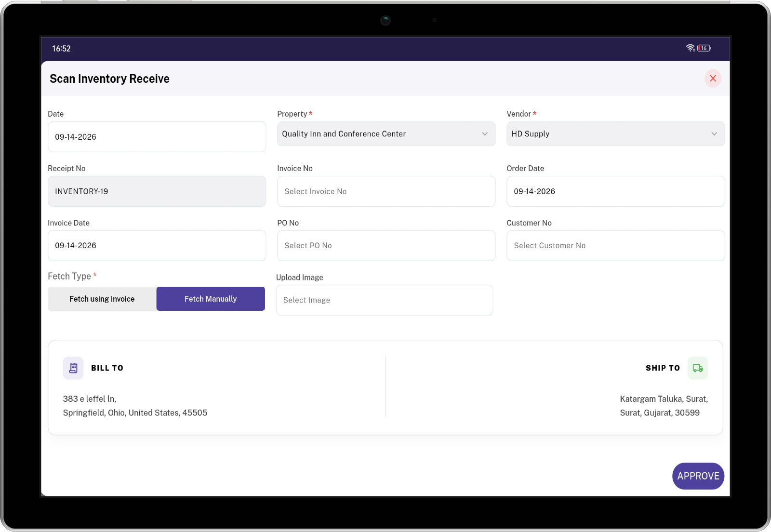Image resolution: width=771 pixels, height=532 pixels.
Task: Close the Scan Inventory Receive dialog
Action: pyautogui.click(x=713, y=79)
